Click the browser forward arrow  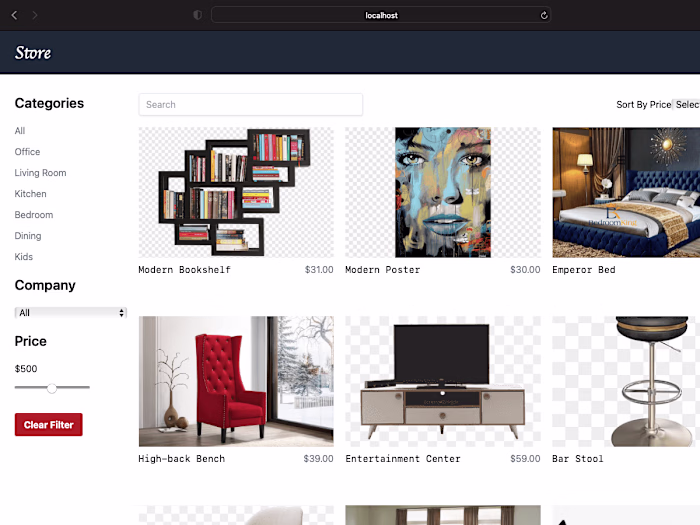pos(35,15)
